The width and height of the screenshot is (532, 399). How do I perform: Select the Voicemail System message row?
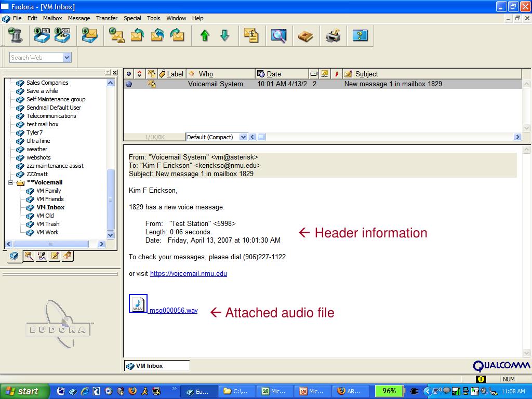tap(323, 84)
